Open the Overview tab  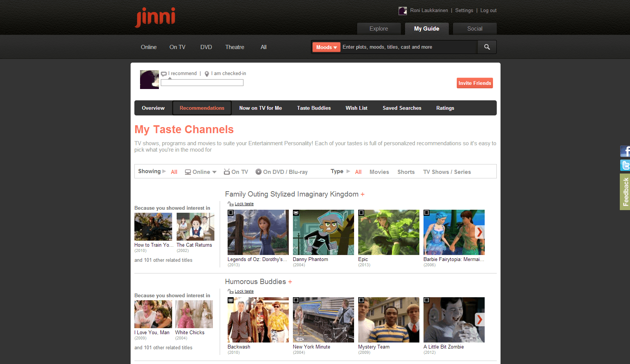click(153, 108)
